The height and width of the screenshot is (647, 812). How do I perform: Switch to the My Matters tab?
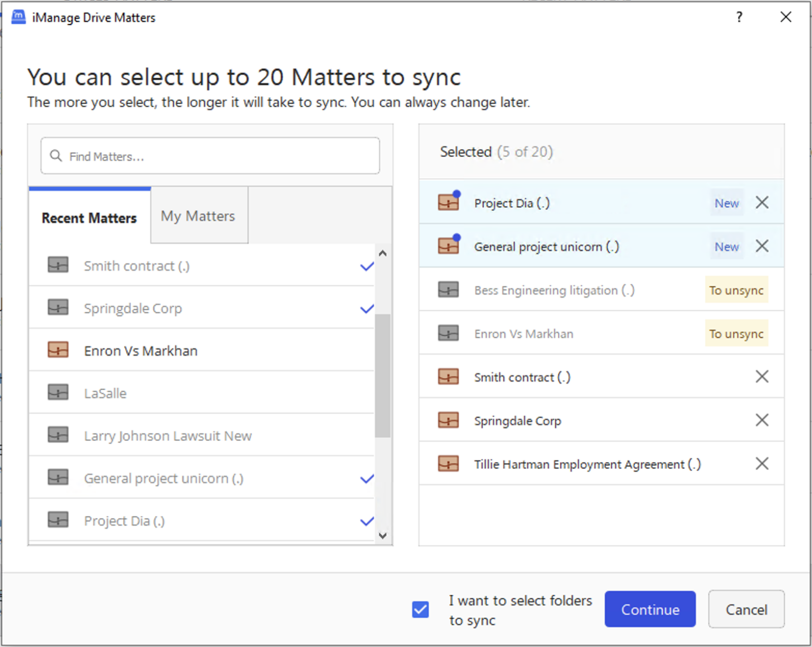pos(198,216)
